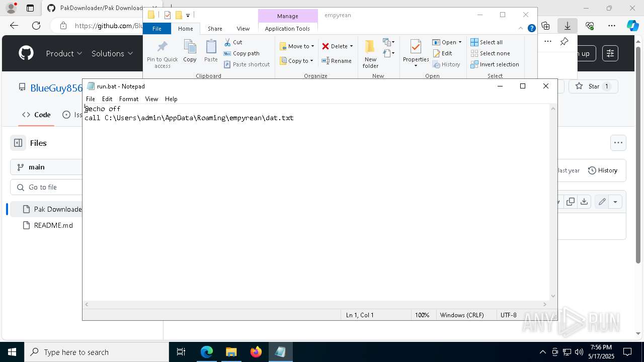The width and height of the screenshot is (644, 362).
Task: Expand edit options dropdown beside pencil
Action: tap(615, 202)
